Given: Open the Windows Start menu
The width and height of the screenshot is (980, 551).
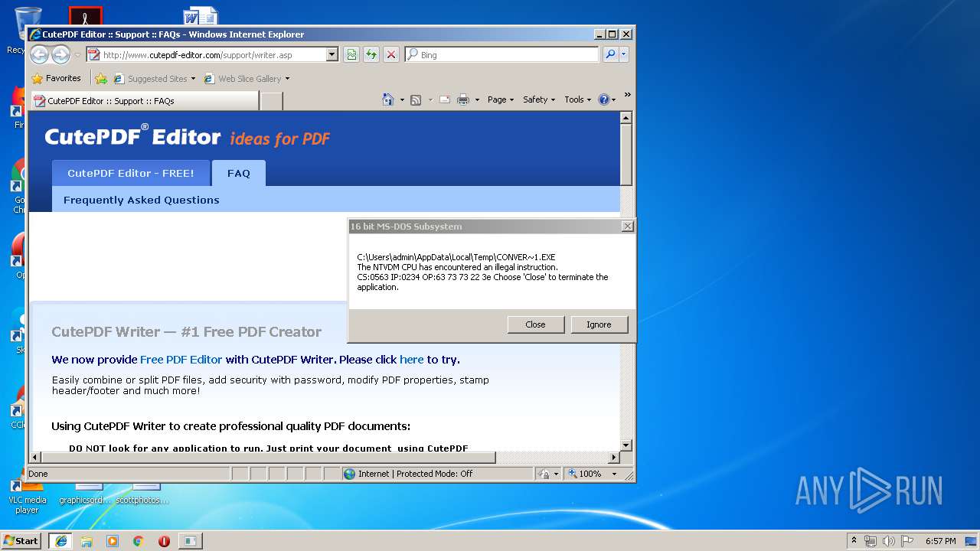Looking at the screenshot, I should point(21,540).
